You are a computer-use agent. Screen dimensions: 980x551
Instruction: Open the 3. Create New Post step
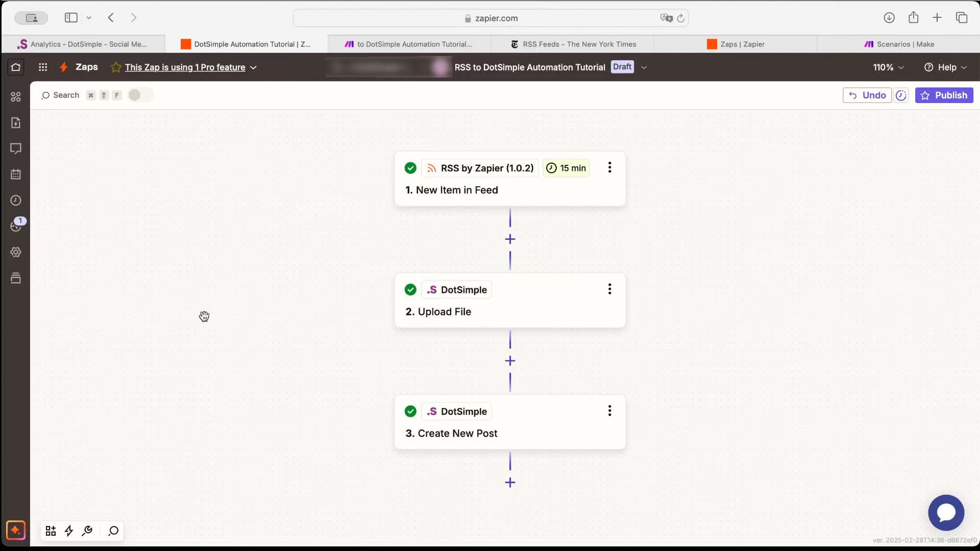tap(510, 422)
